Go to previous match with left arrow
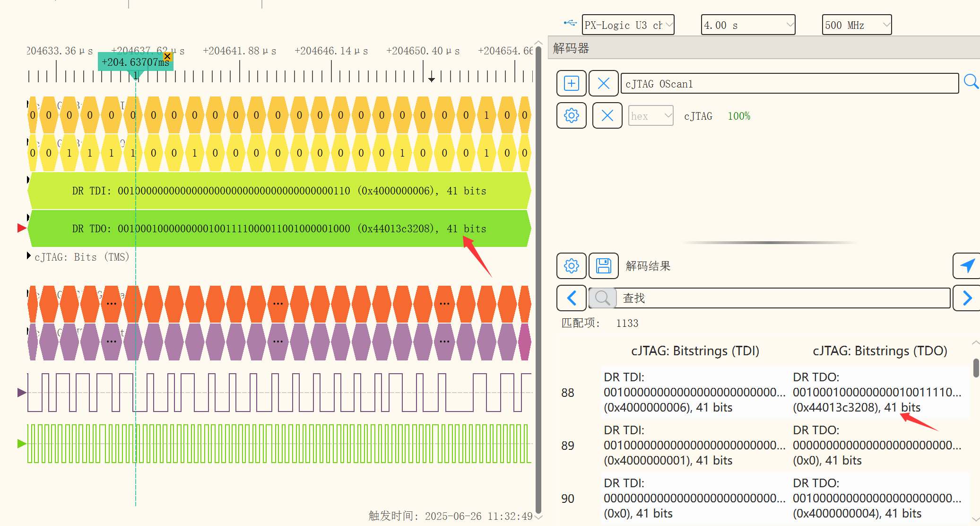 571,298
